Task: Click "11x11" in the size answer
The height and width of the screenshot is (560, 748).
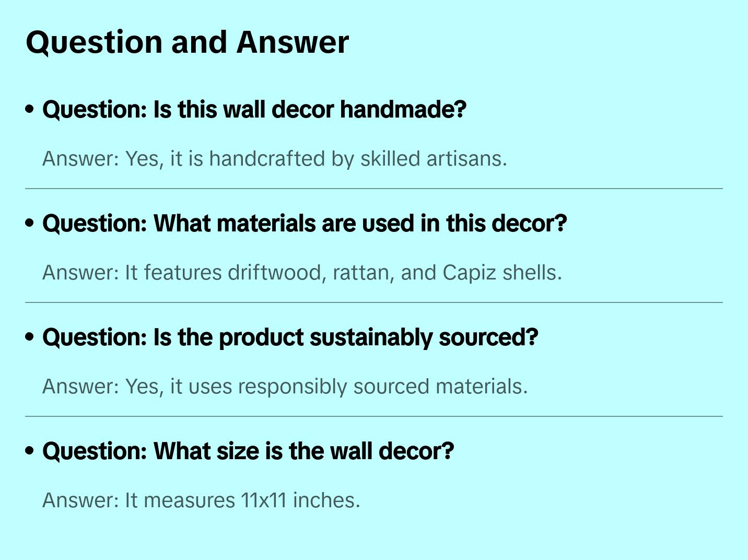Action: coord(264,500)
